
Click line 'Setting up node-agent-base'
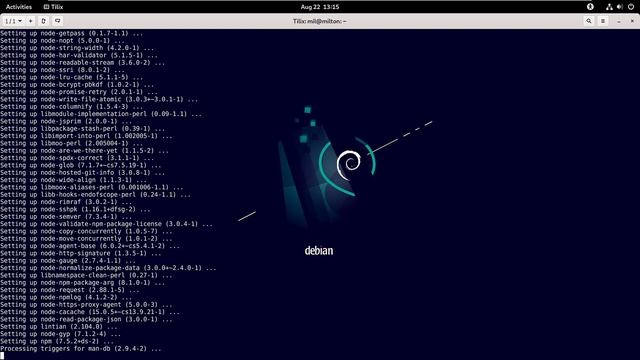(x=90, y=246)
